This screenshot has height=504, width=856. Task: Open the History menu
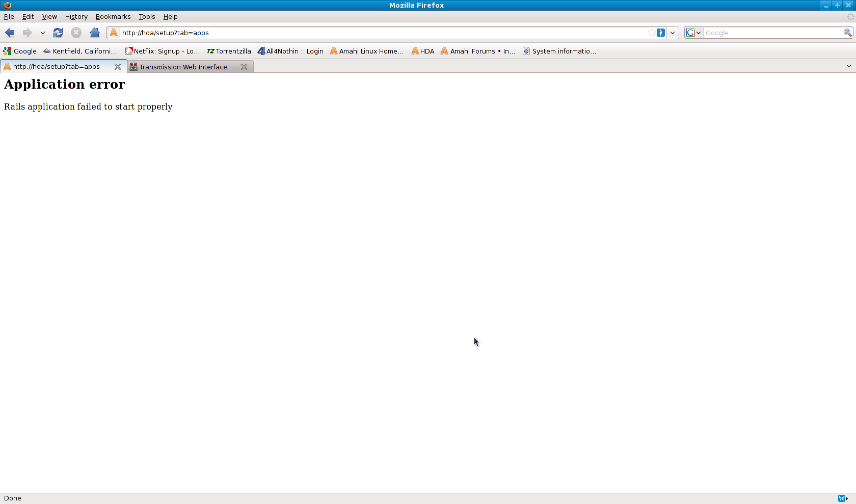click(76, 16)
